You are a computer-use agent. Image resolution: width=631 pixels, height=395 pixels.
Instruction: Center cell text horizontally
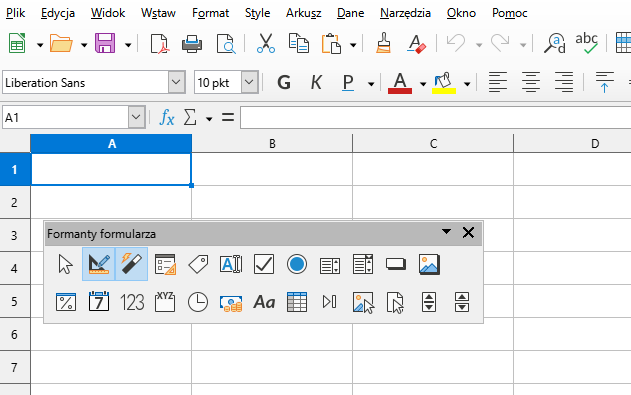pyautogui.click(x=531, y=82)
